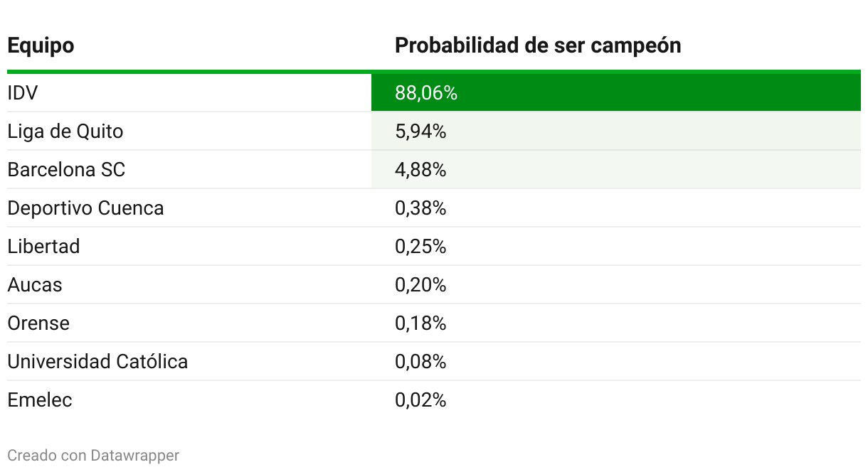The image size is (868, 472).
Task: Click the 0,18% probability value
Action: (420, 323)
